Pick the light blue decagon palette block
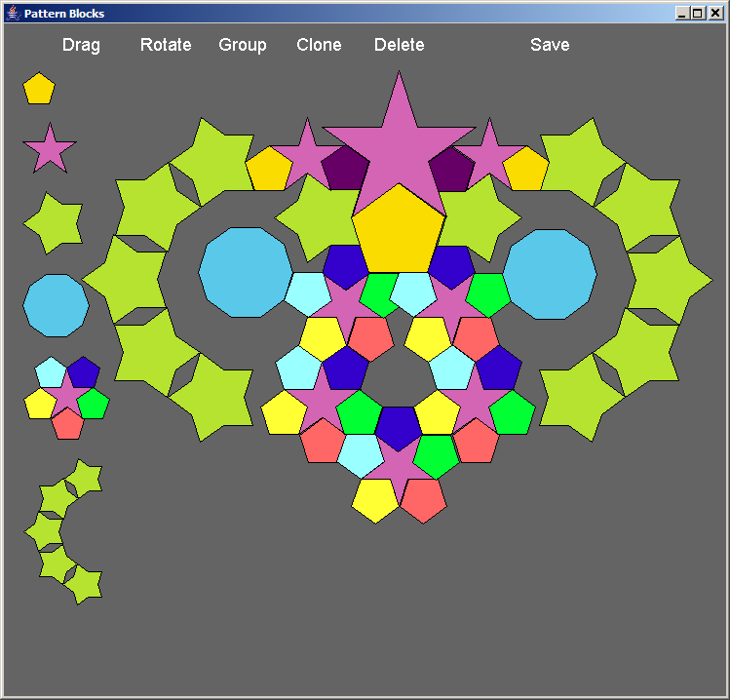Screen dimensions: 730x700 tap(56, 305)
